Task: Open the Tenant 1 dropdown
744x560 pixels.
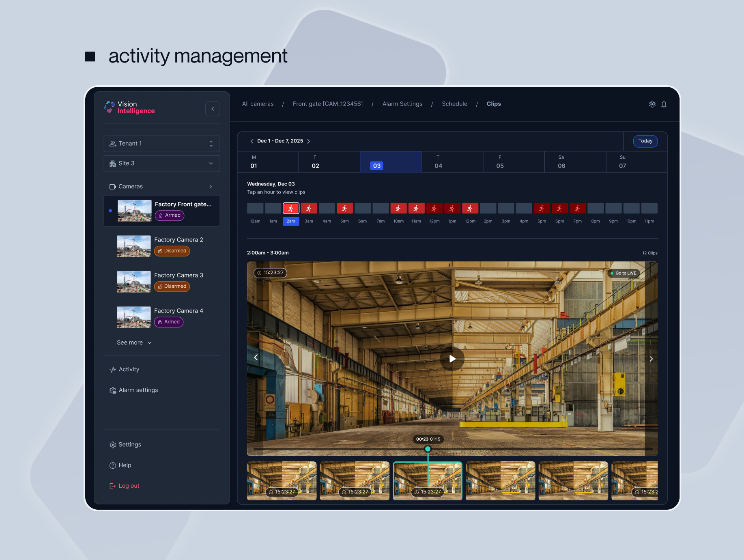Action: pyautogui.click(x=161, y=144)
